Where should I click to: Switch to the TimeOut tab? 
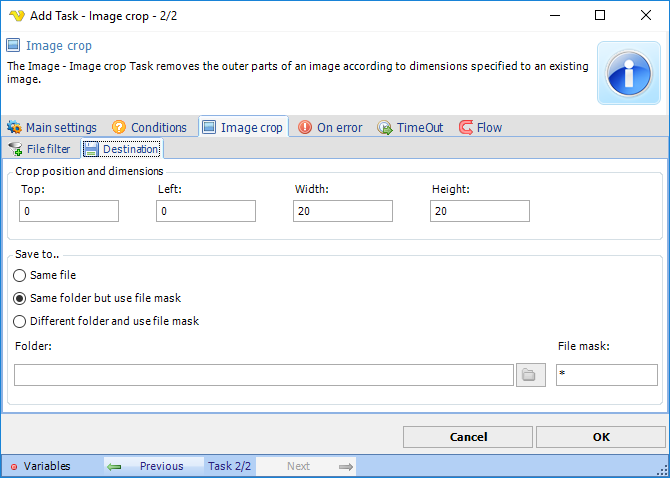point(410,127)
